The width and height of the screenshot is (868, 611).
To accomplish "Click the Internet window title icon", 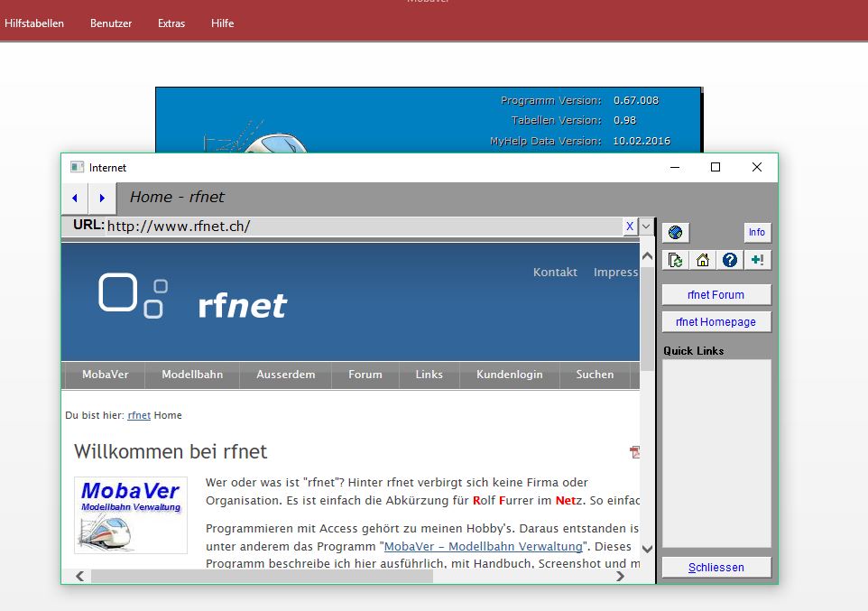I will coord(77,167).
